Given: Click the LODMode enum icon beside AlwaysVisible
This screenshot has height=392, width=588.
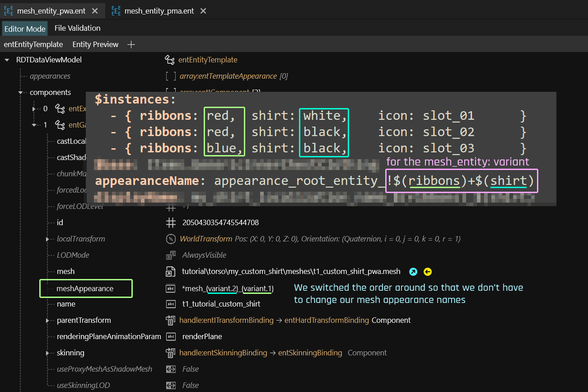Looking at the screenshot, I should (x=171, y=255).
